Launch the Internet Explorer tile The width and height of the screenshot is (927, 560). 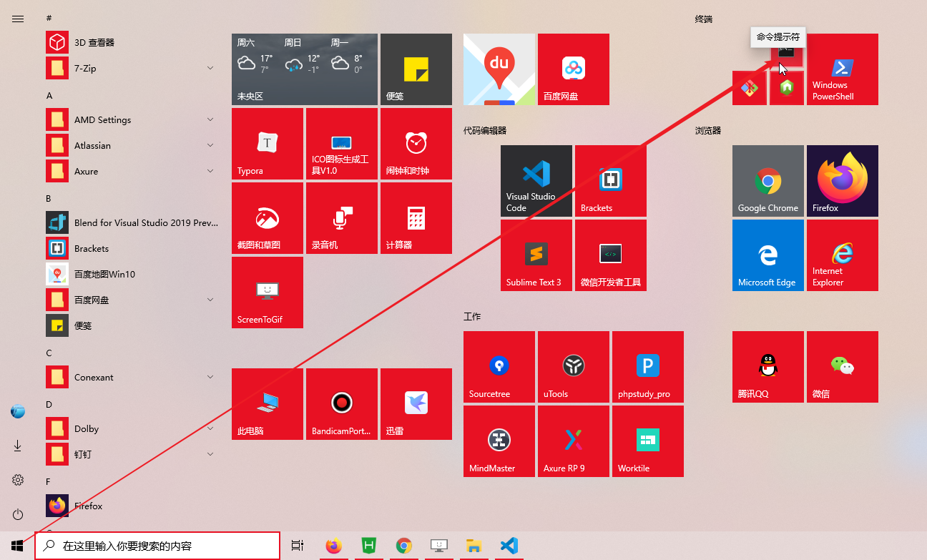click(843, 255)
